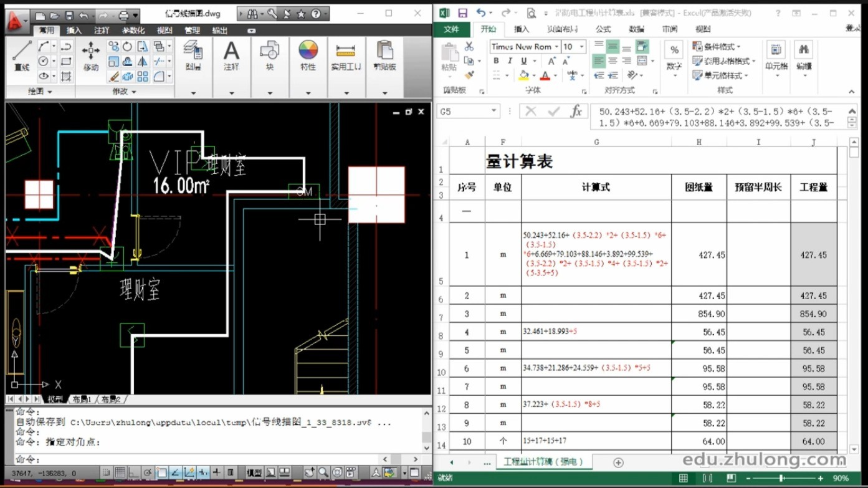This screenshot has height=488, width=868.
Task: Click the Format Painter brush in Excel
Action: (x=469, y=75)
